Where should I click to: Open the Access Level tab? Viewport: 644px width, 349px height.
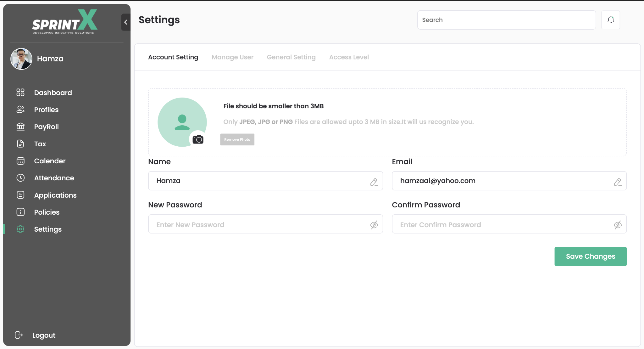[x=349, y=57]
